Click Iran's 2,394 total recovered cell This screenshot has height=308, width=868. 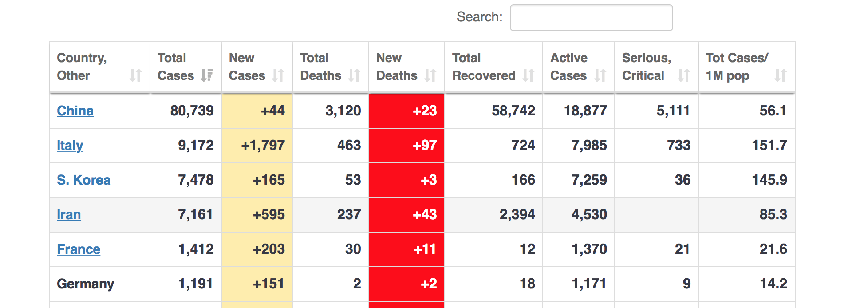[x=517, y=215]
